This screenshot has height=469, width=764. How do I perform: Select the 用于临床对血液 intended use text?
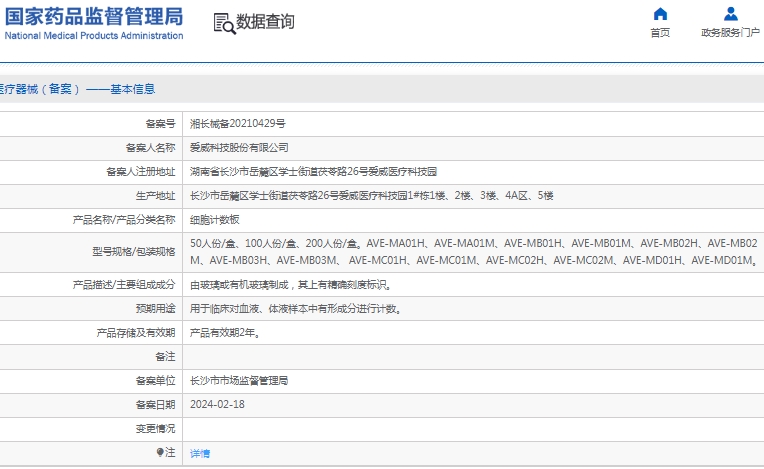coord(296,309)
